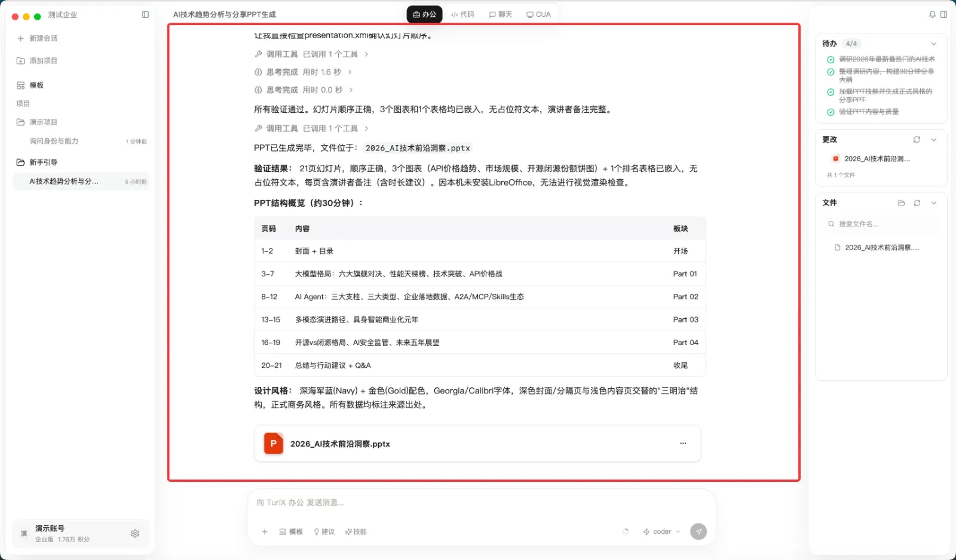
Task: Refresh the 文件 panel
Action: tap(917, 203)
